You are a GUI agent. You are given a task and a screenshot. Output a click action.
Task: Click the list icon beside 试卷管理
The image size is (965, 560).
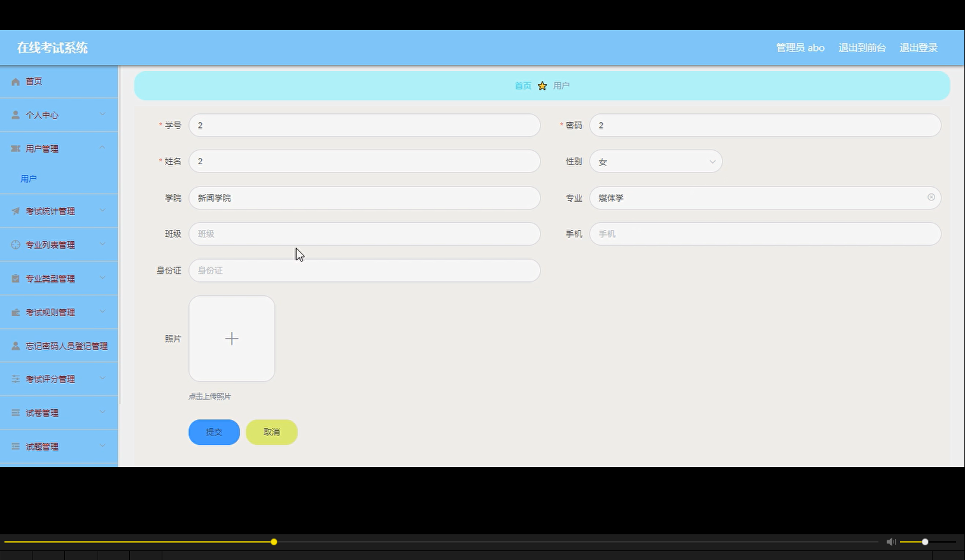pos(16,413)
